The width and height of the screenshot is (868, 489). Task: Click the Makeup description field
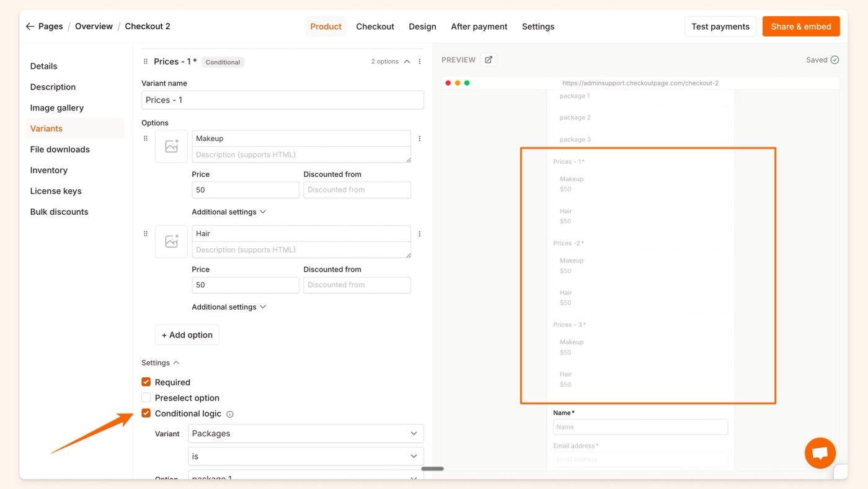(x=301, y=155)
